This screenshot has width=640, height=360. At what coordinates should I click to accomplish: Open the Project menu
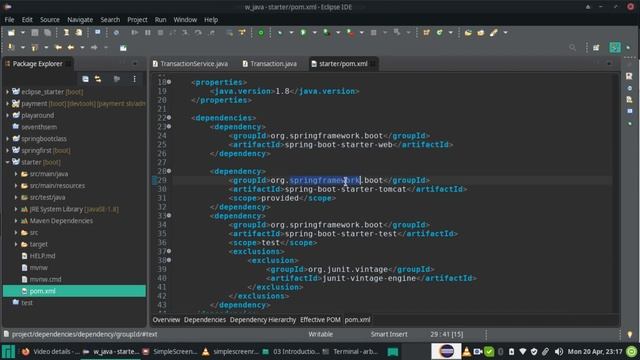tap(137, 20)
